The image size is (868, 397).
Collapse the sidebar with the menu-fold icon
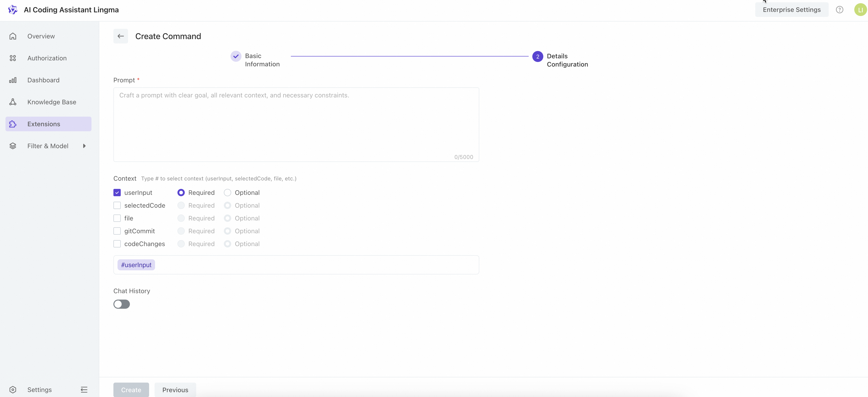click(x=84, y=390)
